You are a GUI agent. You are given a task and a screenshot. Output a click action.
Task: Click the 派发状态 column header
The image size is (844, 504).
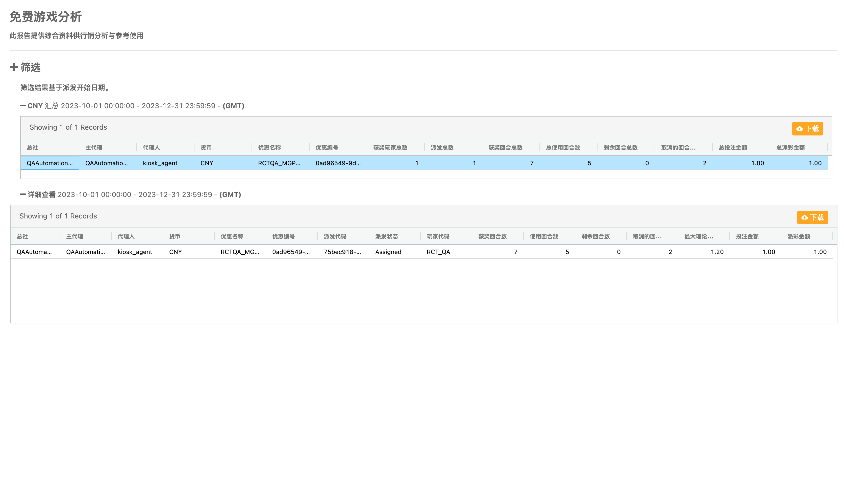tap(386, 236)
